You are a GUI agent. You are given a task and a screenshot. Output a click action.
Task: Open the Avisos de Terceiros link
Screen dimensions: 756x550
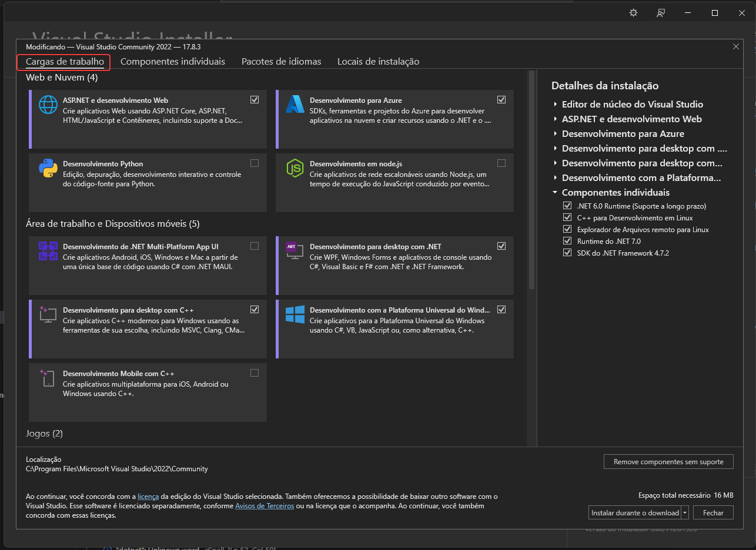265,505
